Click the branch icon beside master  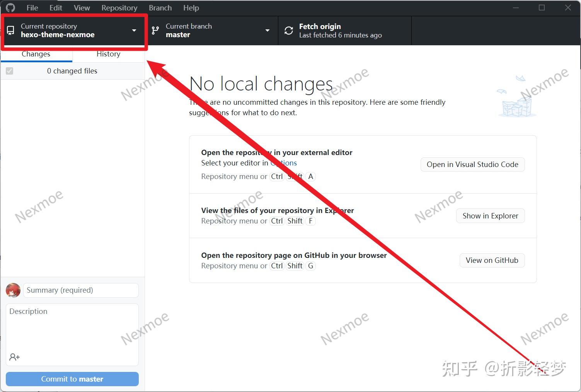point(155,31)
